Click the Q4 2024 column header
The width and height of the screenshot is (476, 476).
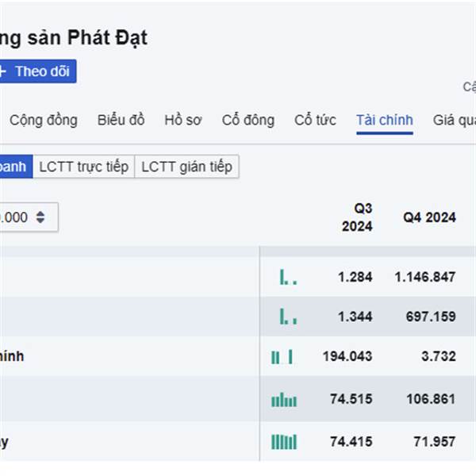[429, 217]
